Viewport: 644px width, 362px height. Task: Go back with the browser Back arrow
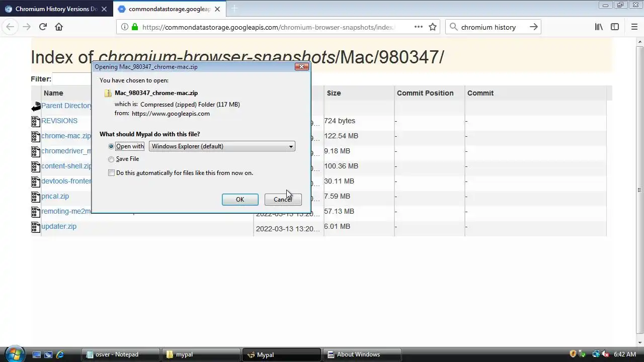click(10, 27)
